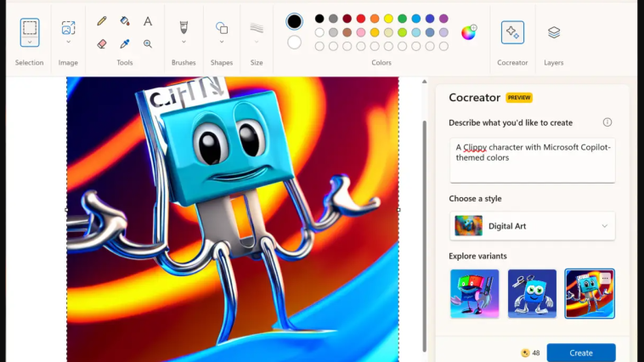Expand the Size dropdown chevron
Screen dimensions: 644x362
pyautogui.click(x=257, y=42)
